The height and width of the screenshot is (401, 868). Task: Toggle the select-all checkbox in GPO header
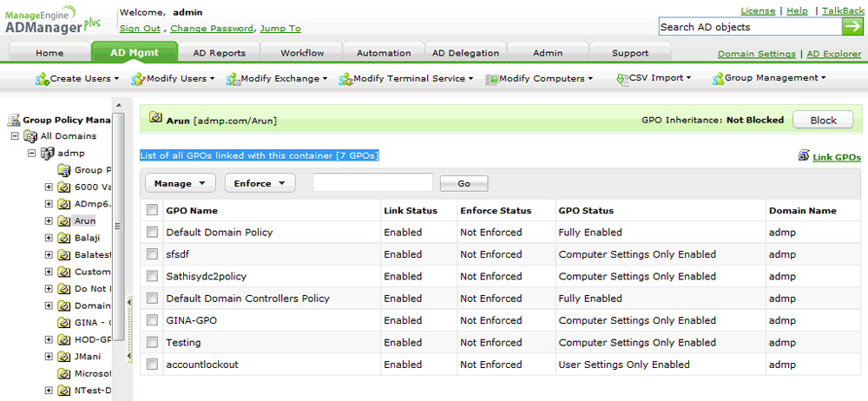tap(153, 210)
